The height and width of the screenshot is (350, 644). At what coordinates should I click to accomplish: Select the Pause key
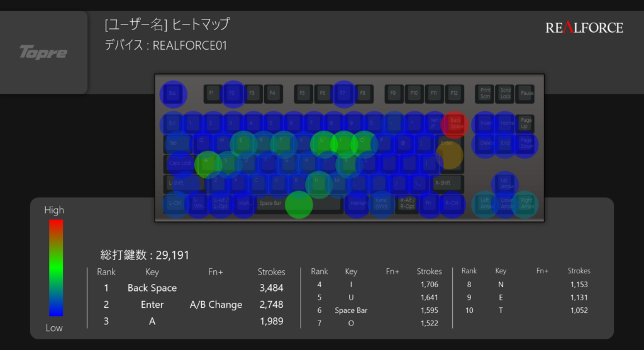coord(526,94)
